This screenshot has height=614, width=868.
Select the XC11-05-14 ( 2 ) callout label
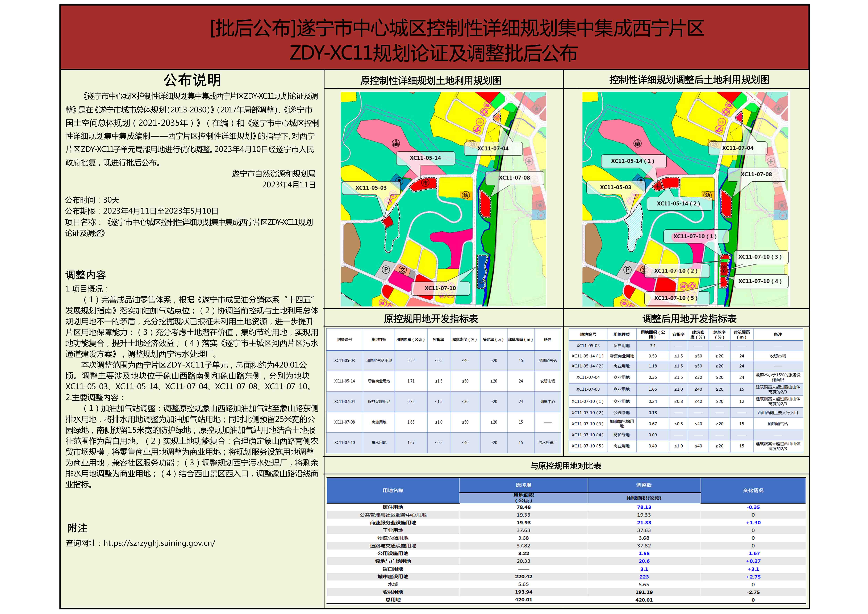(x=678, y=203)
